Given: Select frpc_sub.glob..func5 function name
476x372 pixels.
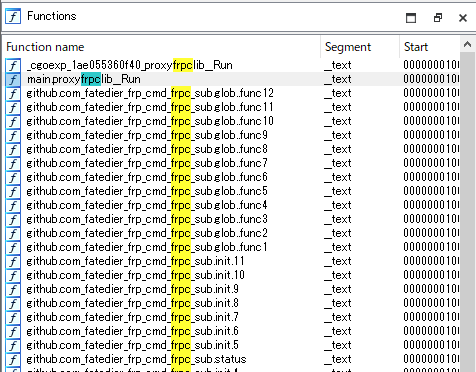Looking at the screenshot, I should (147, 191).
